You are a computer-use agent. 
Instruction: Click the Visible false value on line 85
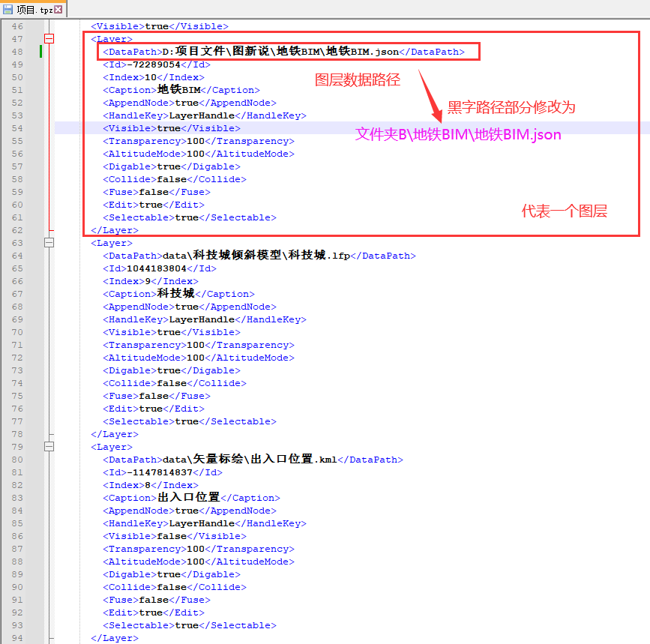click(x=172, y=536)
